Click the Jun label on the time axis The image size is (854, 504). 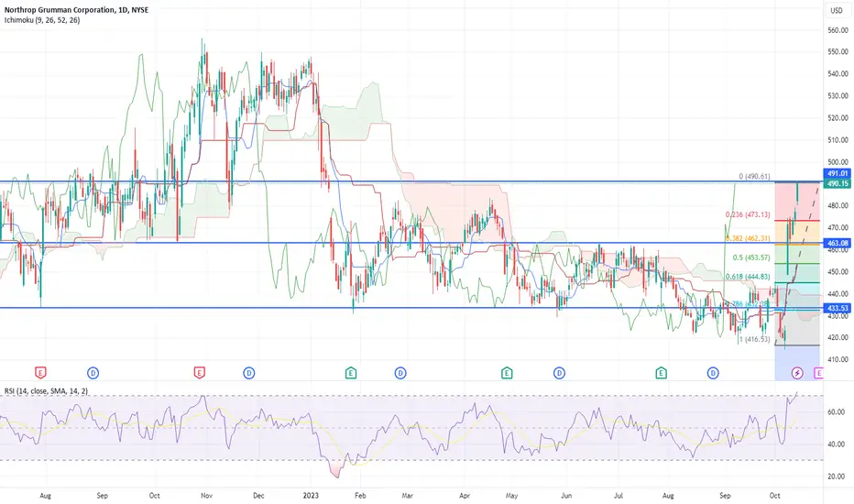566,496
